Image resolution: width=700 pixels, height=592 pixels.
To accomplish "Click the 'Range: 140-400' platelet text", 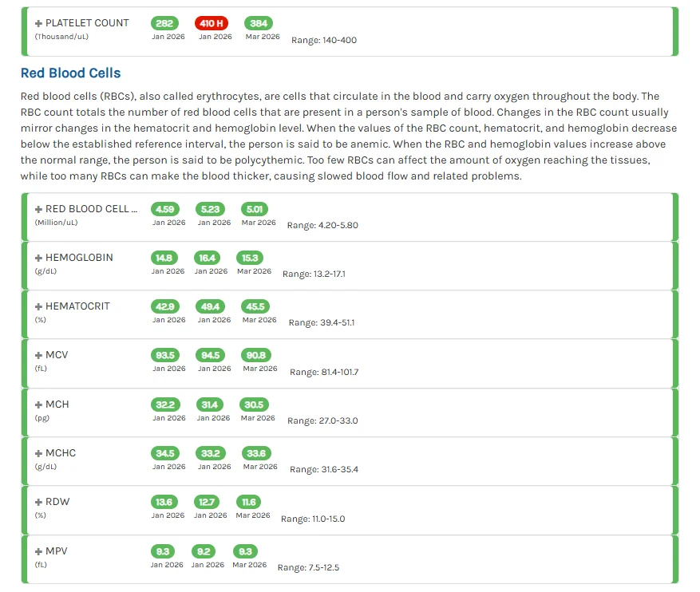I will 324,40.
